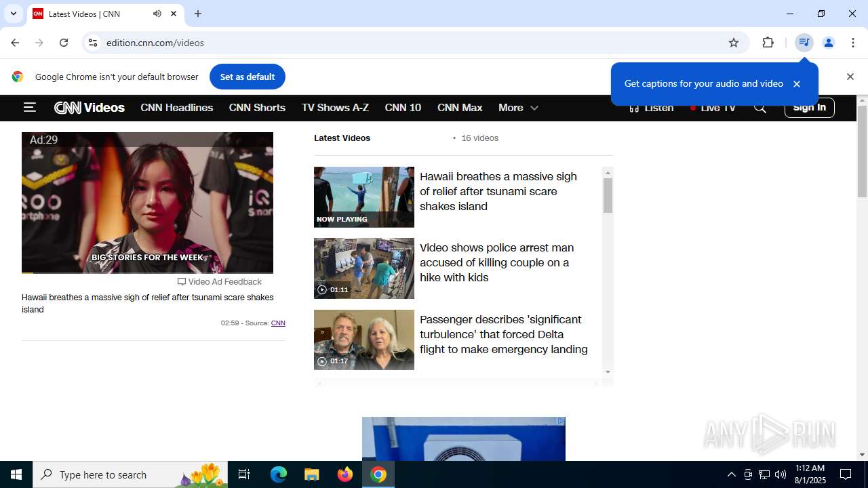Screen dimensions: 868x488
Task: Open the volume control in tray
Action: tap(781, 474)
